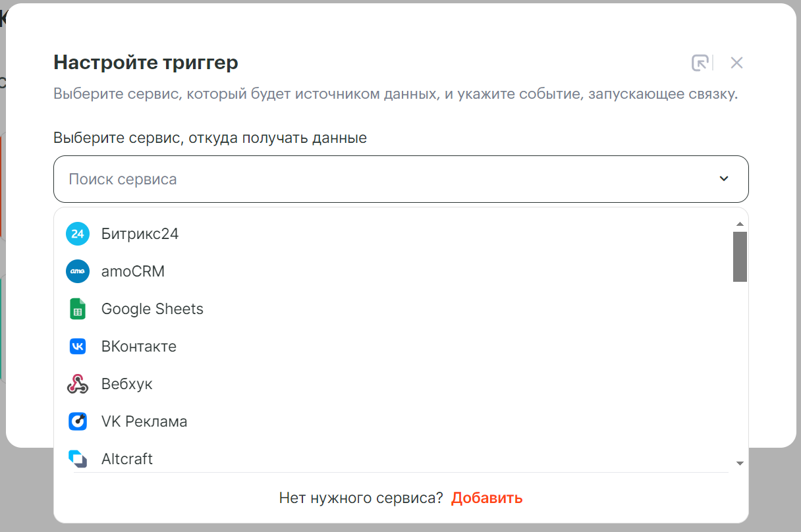This screenshot has height=532, width=801.
Task: Click the Битрикс24 service icon
Action: click(x=78, y=234)
